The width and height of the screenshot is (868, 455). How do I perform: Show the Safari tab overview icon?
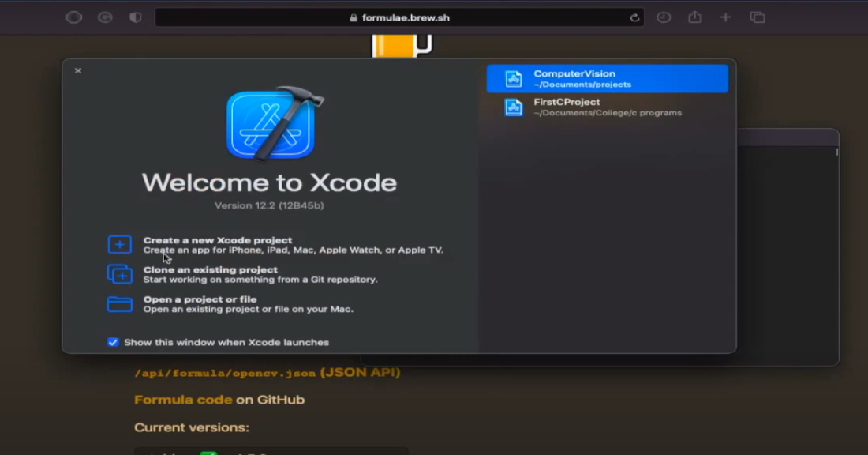click(758, 17)
